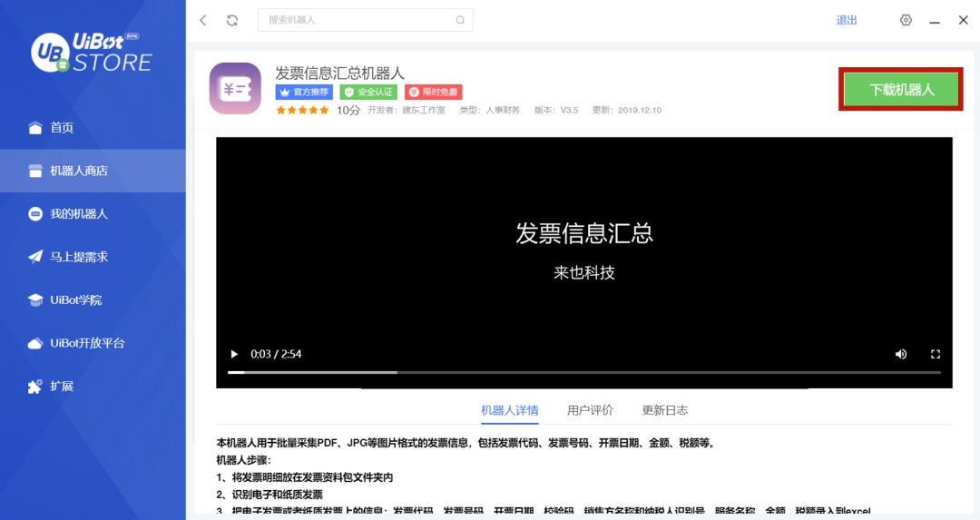Open the 首页 home page
The height and width of the screenshot is (520, 980).
click(x=93, y=127)
